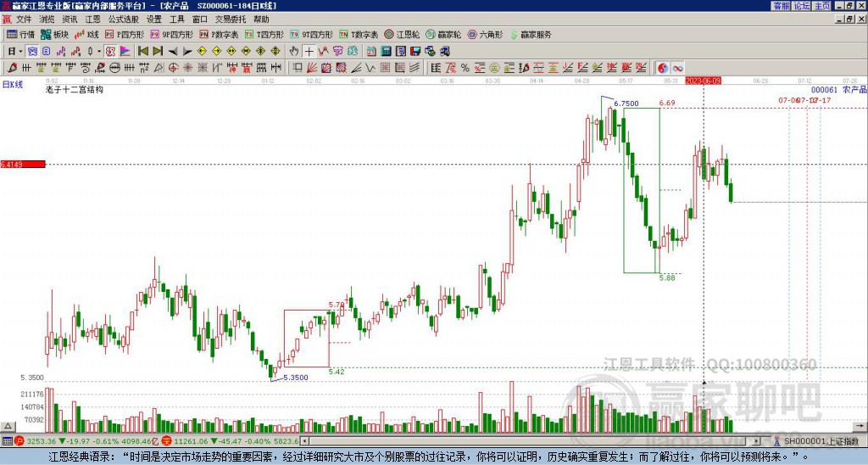Click the zigzag line tool icon

(370, 68)
